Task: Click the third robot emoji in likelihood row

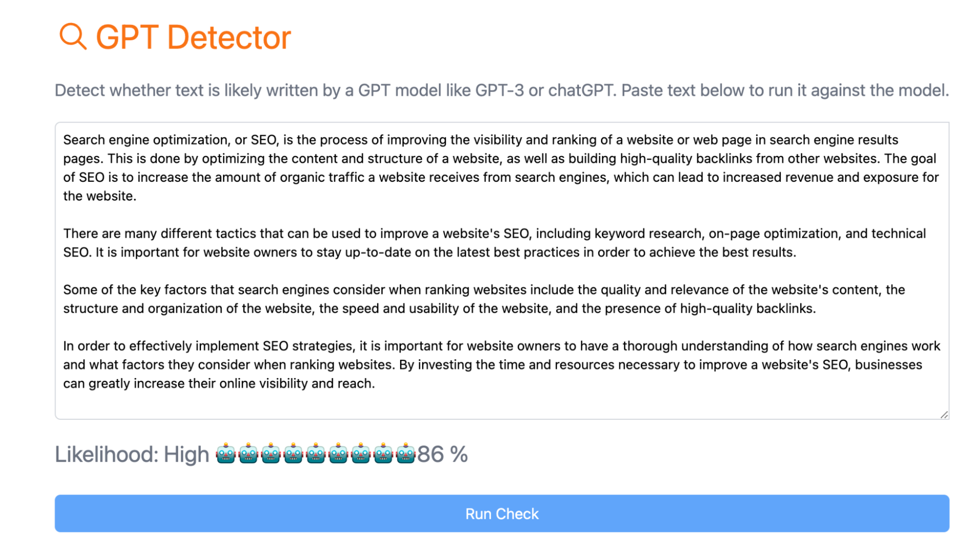Action: [271, 454]
